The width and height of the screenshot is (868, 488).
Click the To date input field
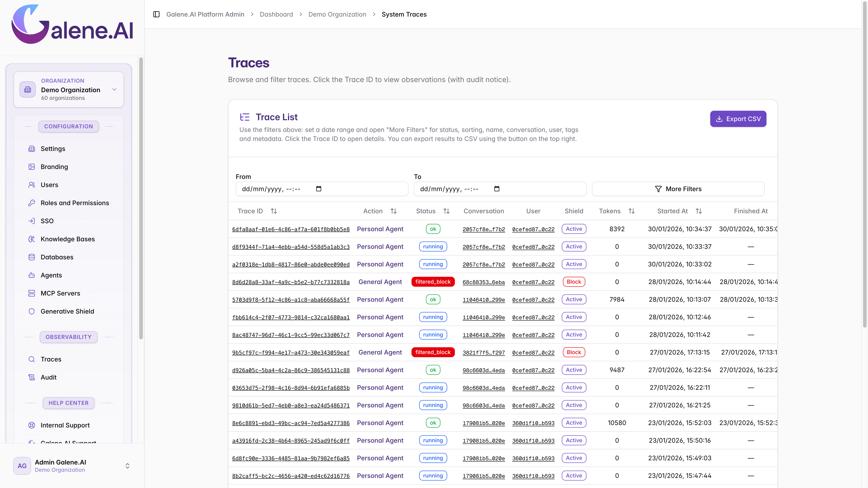[x=500, y=189]
